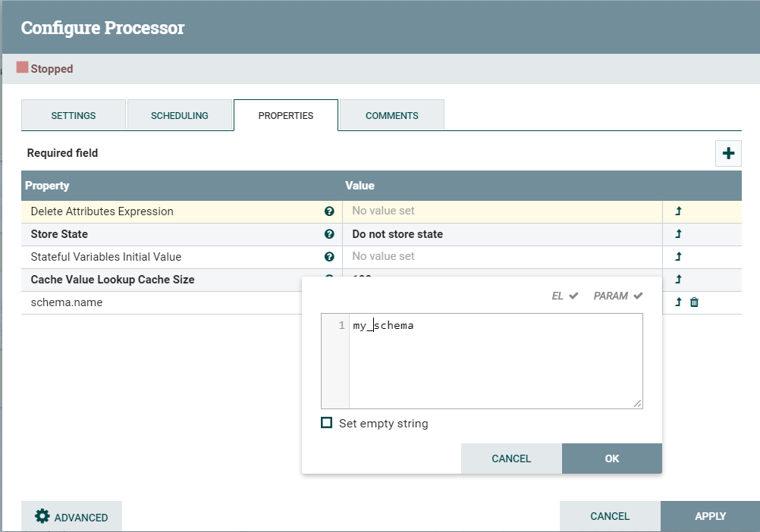Apply the processor configuration
This screenshot has width=760, height=532.
710,516
